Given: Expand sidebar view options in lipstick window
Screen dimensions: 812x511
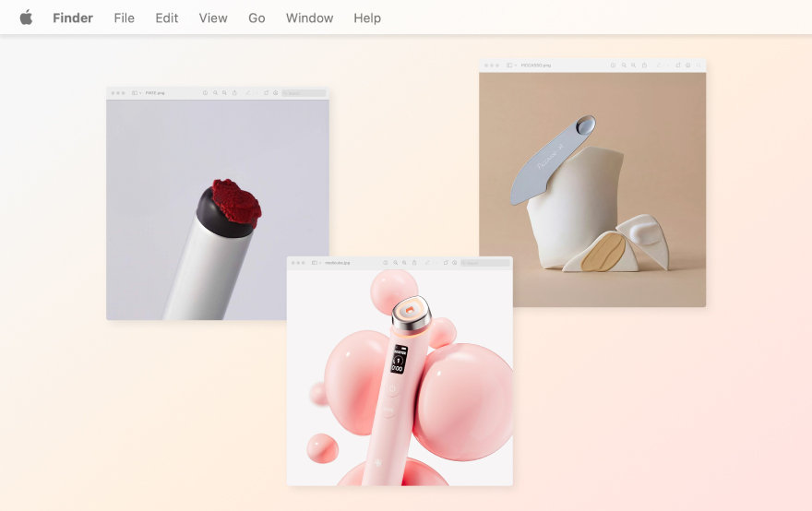Looking at the screenshot, I should pos(140,93).
